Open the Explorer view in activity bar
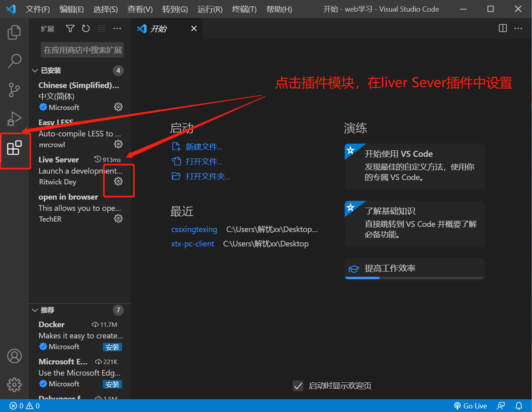 14,32
